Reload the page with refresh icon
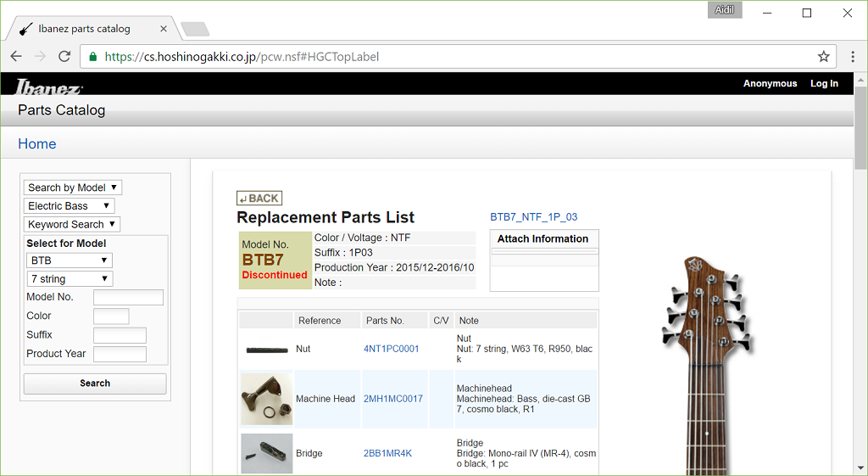The width and height of the screenshot is (868, 476). click(x=64, y=57)
